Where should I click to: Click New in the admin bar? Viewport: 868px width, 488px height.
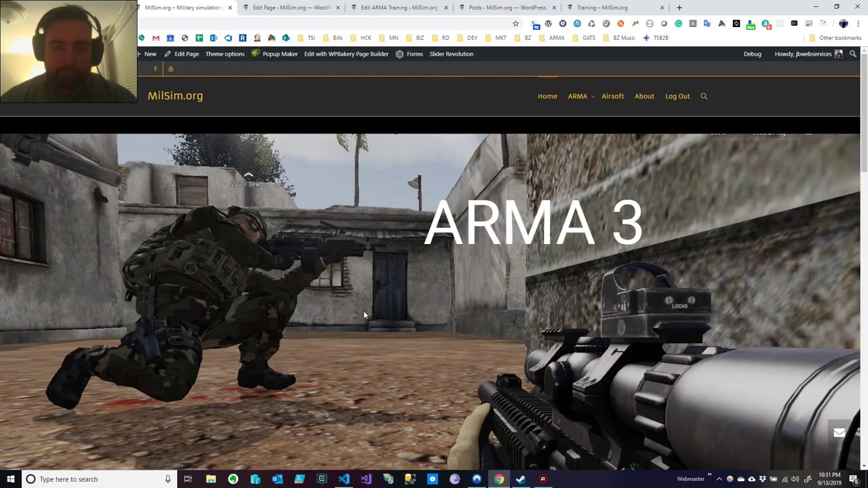(148, 54)
